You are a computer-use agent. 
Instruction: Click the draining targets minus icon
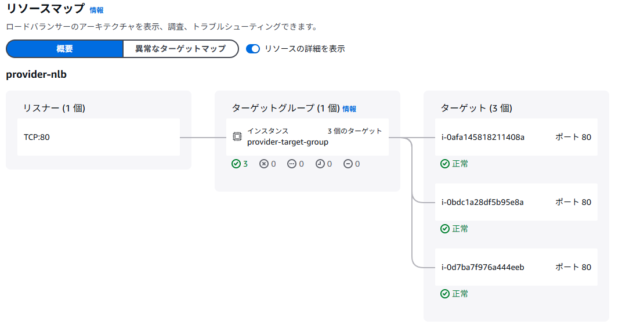click(348, 164)
